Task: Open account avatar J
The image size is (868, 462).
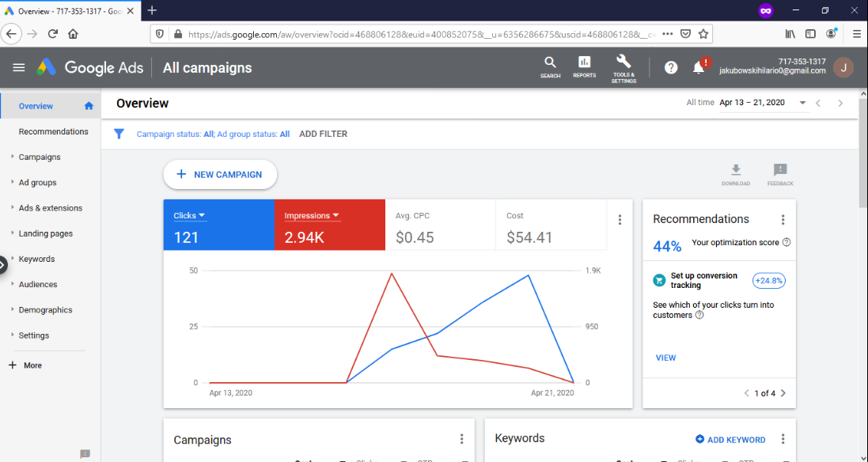Action: [843, 67]
